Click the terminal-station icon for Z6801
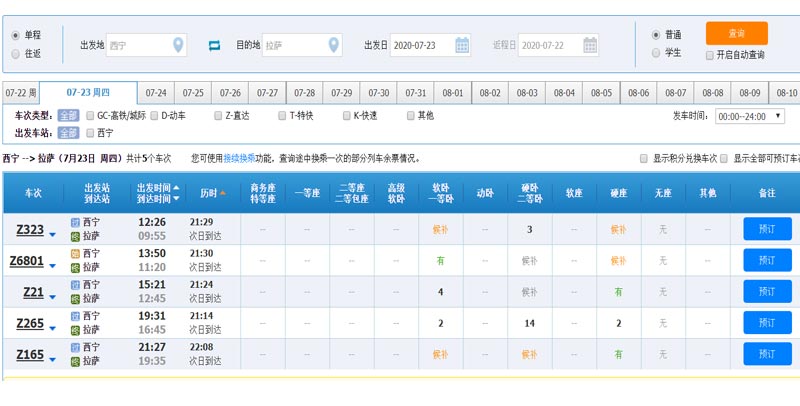The image size is (800, 406). (76, 267)
